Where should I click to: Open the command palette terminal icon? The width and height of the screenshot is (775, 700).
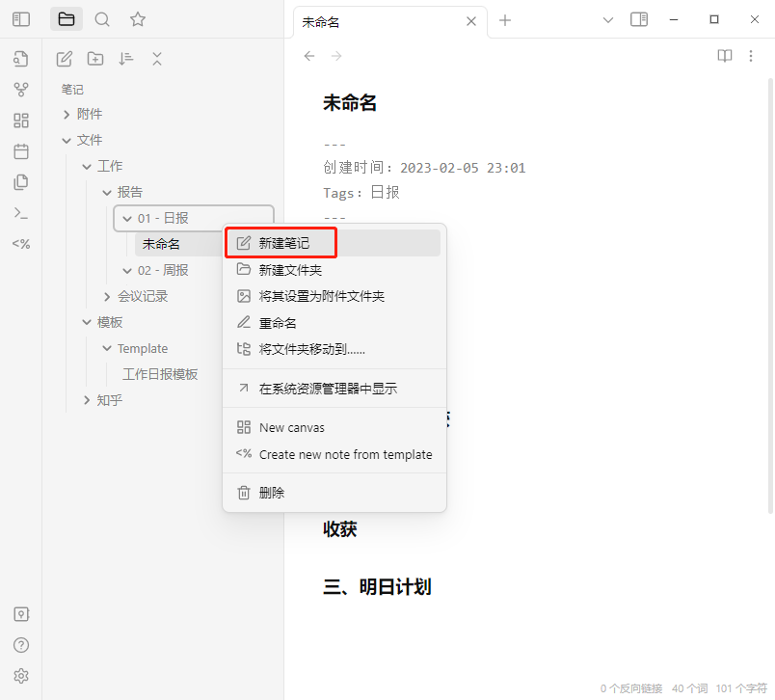click(21, 213)
